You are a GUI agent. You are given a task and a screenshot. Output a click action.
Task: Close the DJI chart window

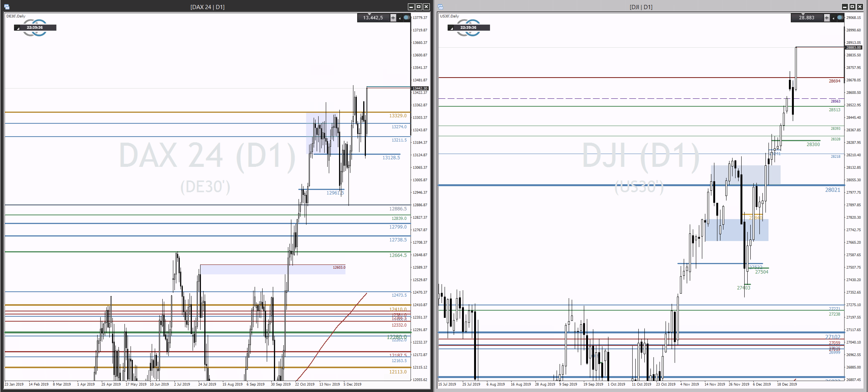click(x=860, y=7)
